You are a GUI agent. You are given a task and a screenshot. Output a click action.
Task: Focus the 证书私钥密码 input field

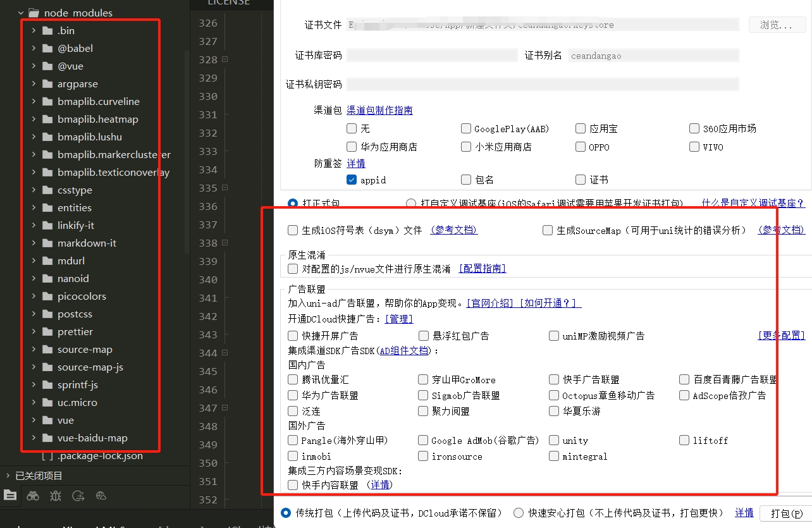543,84
